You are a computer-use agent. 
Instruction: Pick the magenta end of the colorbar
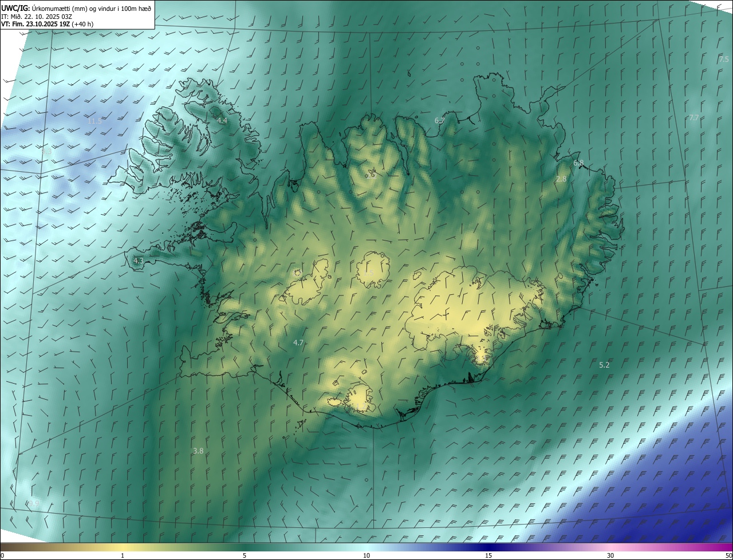(x=722, y=547)
